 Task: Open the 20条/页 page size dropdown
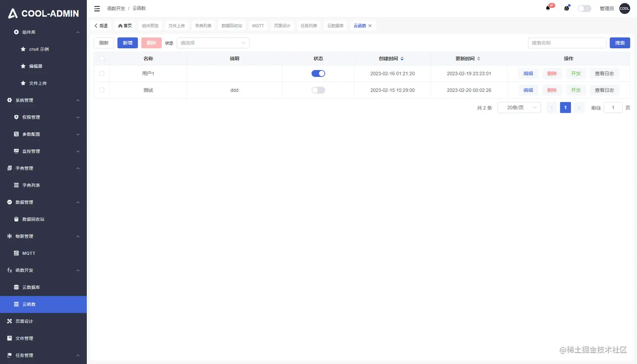[519, 108]
